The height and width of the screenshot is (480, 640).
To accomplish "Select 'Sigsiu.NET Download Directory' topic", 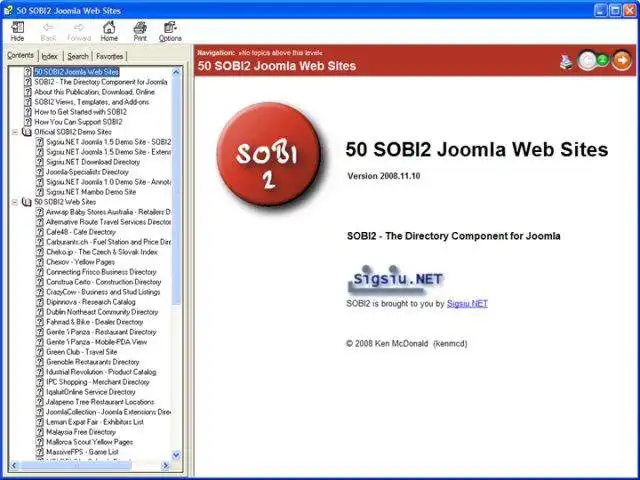I will tap(93, 162).
